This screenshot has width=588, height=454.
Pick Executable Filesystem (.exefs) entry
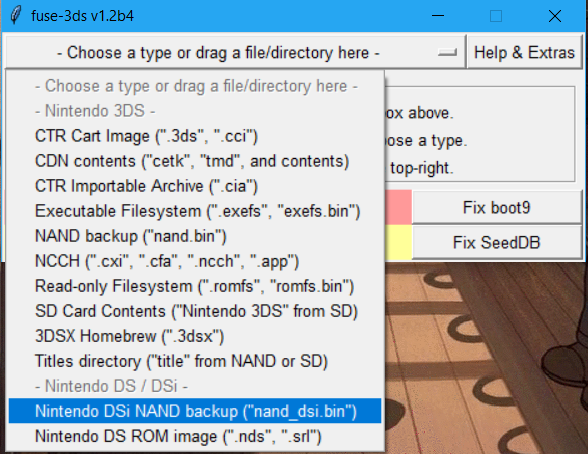(195, 211)
